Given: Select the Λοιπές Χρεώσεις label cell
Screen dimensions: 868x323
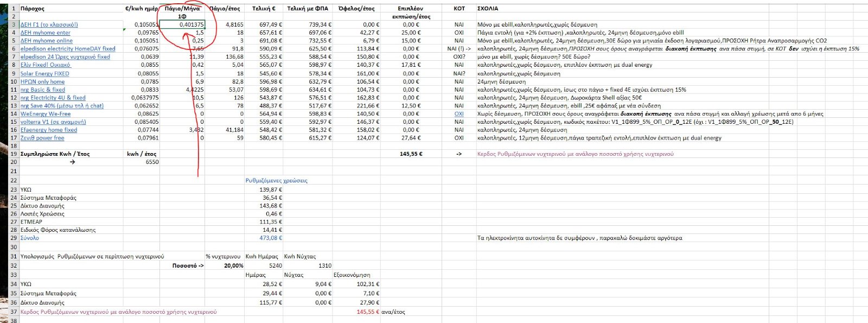Looking at the screenshot, I should (x=71, y=214).
